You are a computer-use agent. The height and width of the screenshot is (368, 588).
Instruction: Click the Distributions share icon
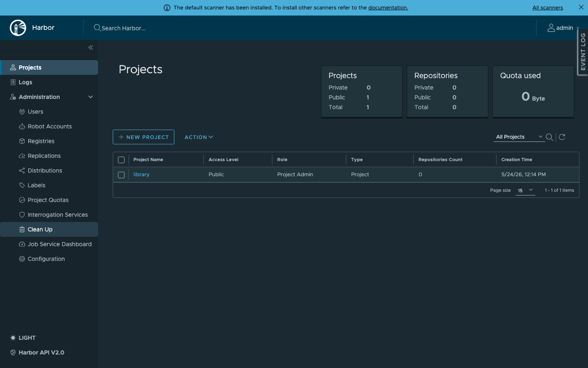click(22, 171)
